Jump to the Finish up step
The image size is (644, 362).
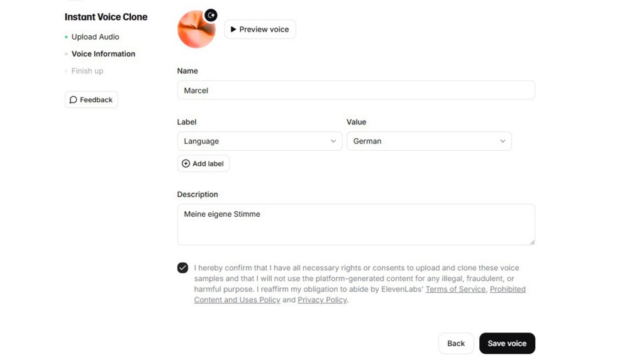click(x=87, y=71)
